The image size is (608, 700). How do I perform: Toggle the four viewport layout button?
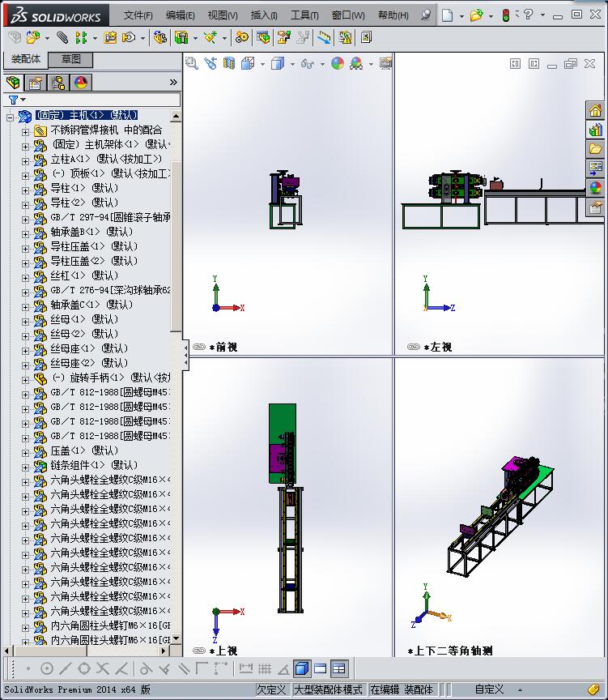(339, 668)
